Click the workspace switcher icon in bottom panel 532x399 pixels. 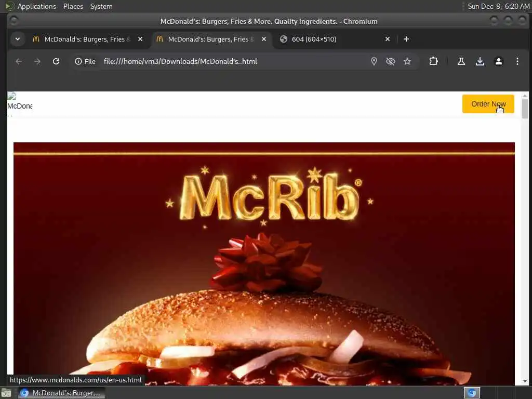click(x=472, y=393)
